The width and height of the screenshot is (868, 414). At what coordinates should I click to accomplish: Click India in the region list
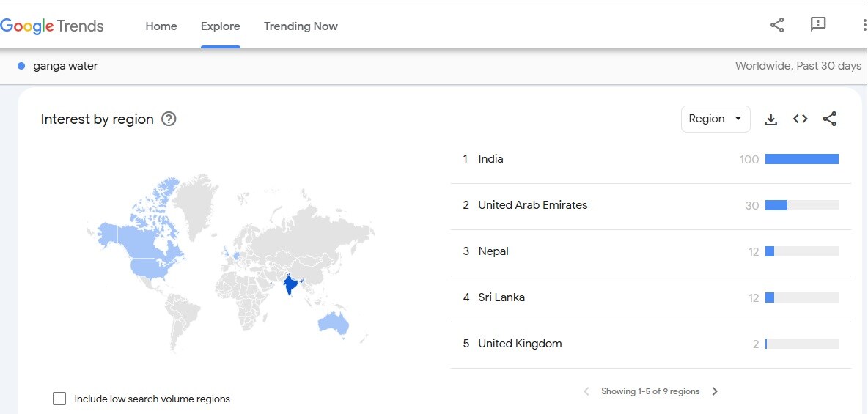pos(490,159)
